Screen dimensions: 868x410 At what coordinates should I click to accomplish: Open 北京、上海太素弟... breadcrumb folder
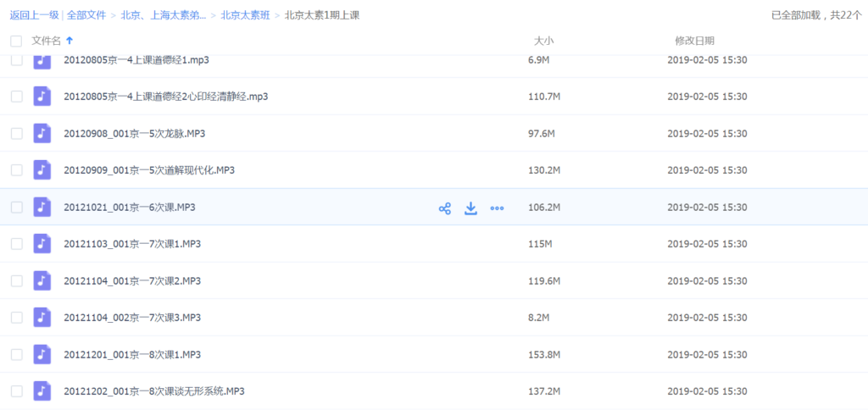[x=164, y=15]
